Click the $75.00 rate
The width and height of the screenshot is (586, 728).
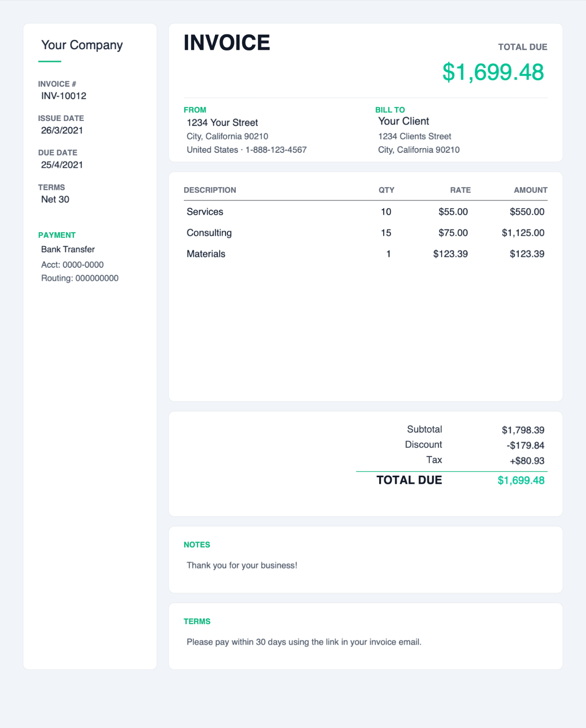point(453,233)
